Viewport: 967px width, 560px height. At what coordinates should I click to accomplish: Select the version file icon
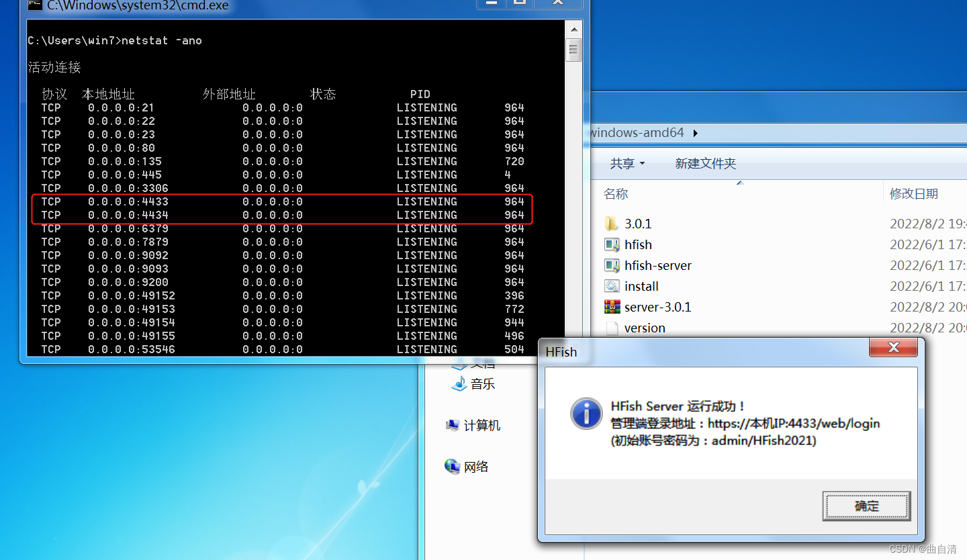pyautogui.click(x=611, y=328)
